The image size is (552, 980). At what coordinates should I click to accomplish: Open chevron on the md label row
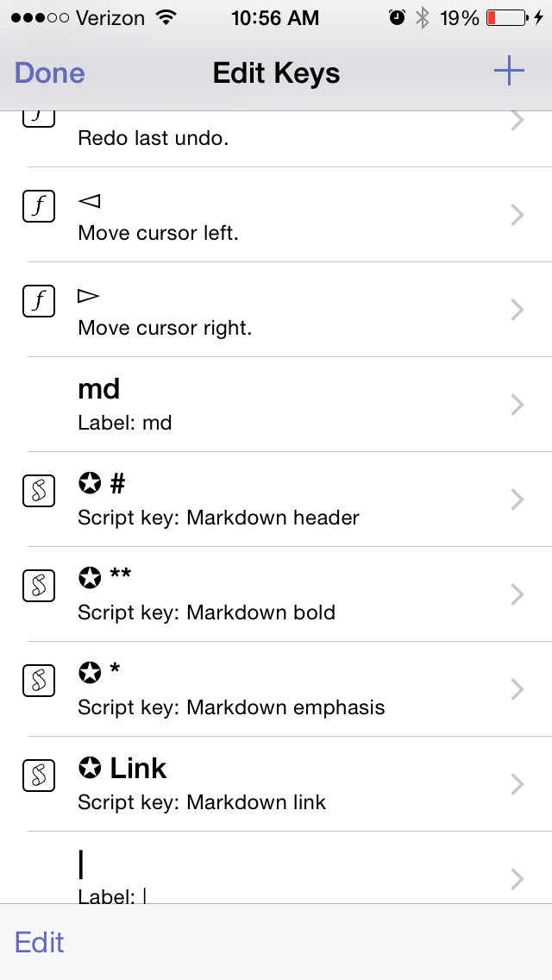point(517,405)
